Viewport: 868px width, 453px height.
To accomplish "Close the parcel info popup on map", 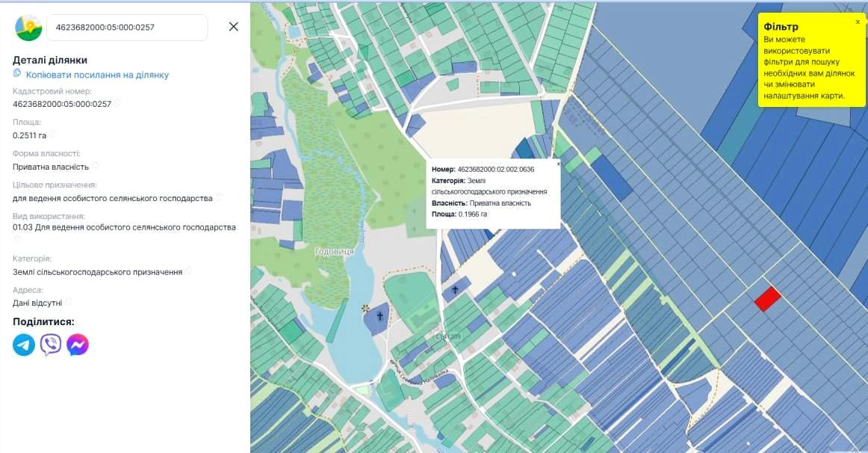I will (x=557, y=162).
